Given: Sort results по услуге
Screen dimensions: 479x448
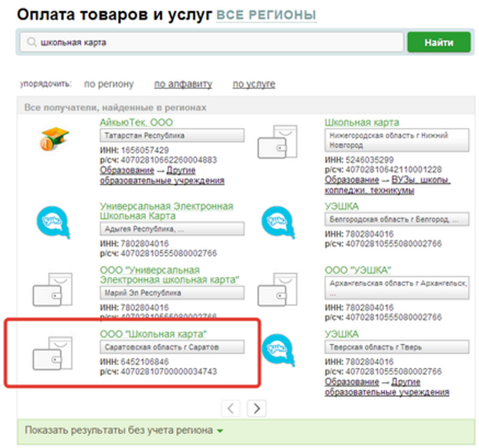Looking at the screenshot, I should (254, 84).
